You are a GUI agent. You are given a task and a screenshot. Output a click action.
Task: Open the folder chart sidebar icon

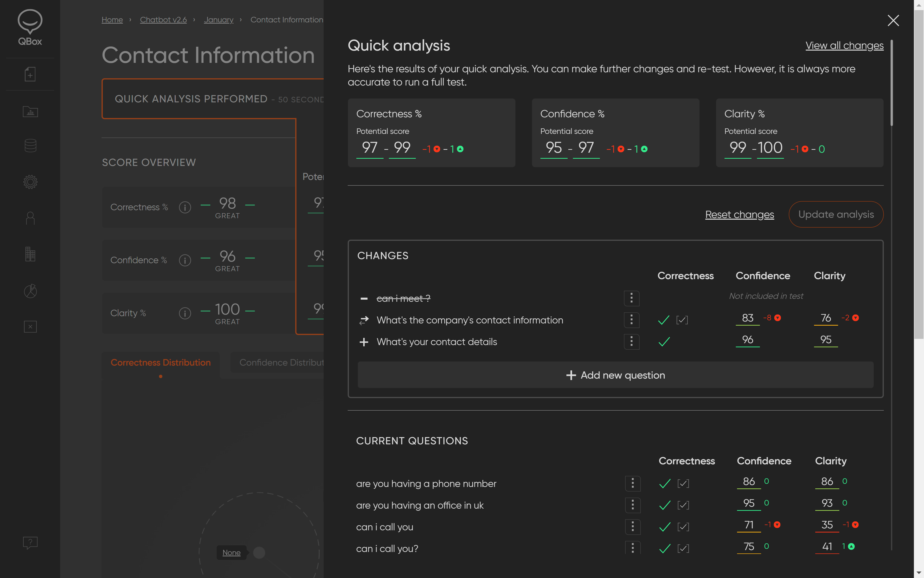pos(30,111)
